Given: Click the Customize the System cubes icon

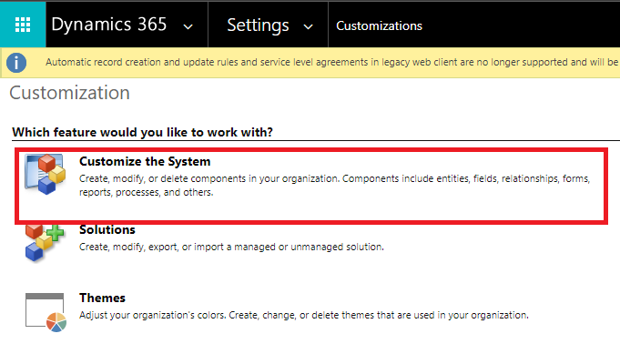Looking at the screenshot, I should [46, 178].
